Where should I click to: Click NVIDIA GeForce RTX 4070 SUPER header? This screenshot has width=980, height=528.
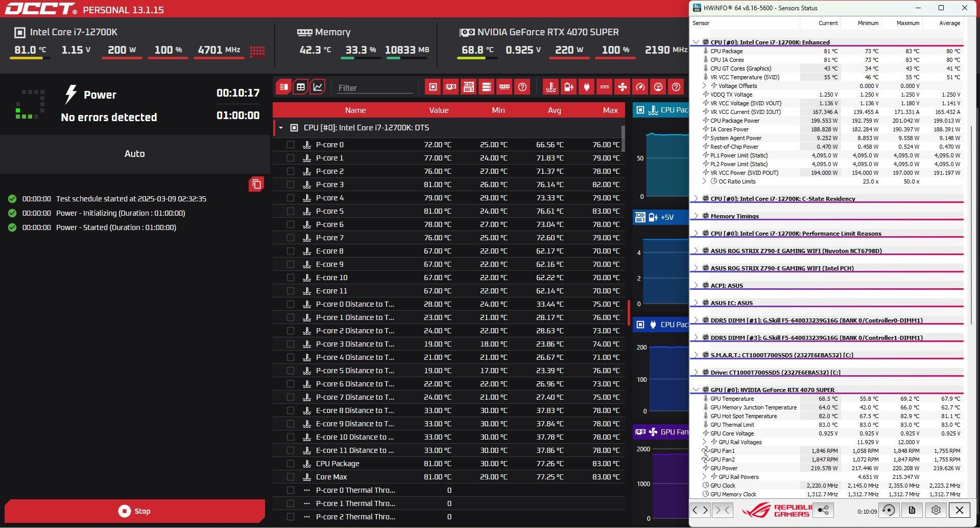(x=548, y=32)
